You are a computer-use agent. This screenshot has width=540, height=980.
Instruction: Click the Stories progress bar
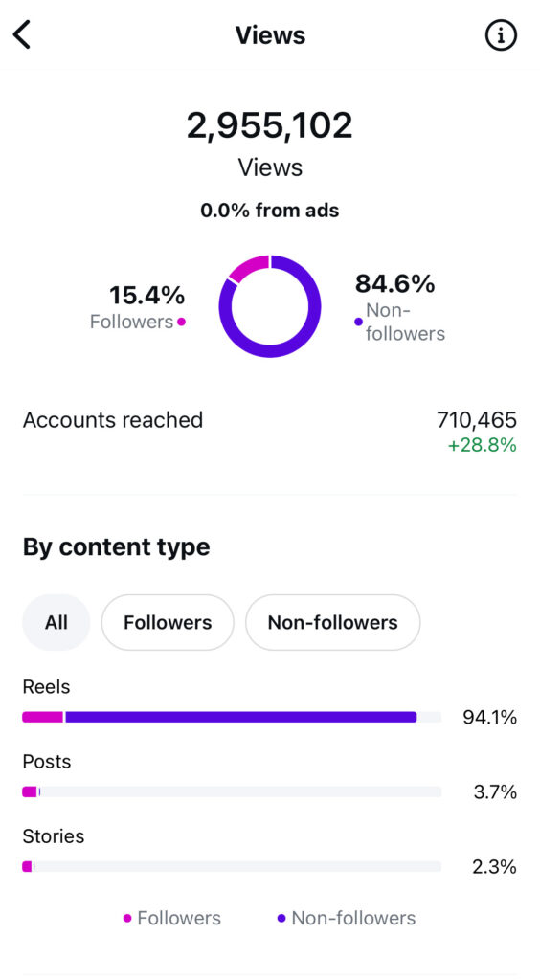pyautogui.click(x=232, y=866)
